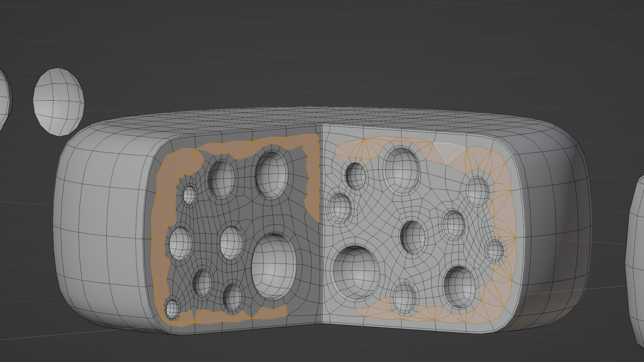The width and height of the screenshot is (644, 362).
Task: Click the complete sphere object at upper left
Action: pos(59,102)
